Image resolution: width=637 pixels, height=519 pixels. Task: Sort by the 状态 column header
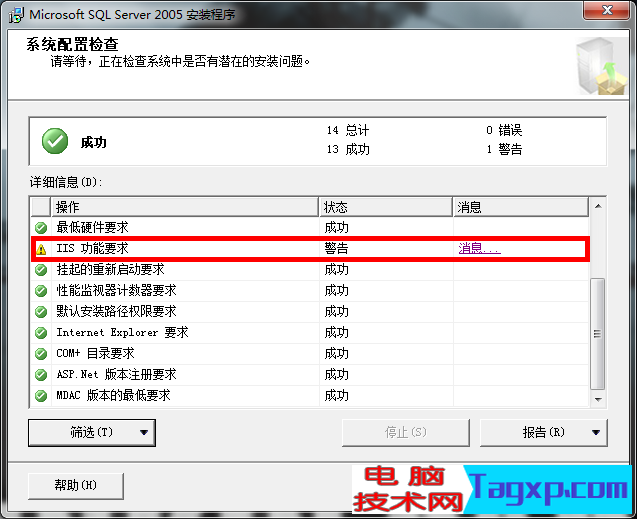click(386, 207)
